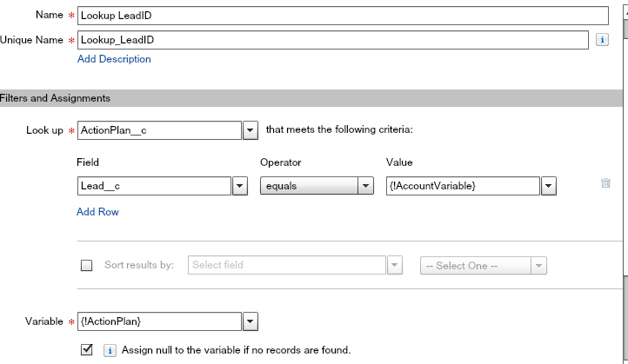Expand the Value AccountVariable dropdown arrow
Screen dimensions: 628x364
(x=548, y=186)
